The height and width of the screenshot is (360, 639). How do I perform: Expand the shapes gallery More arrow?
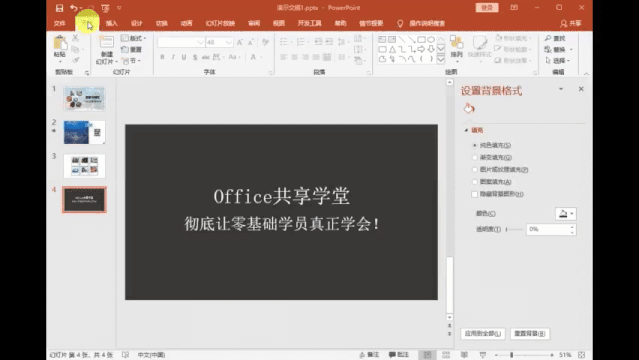441,59
